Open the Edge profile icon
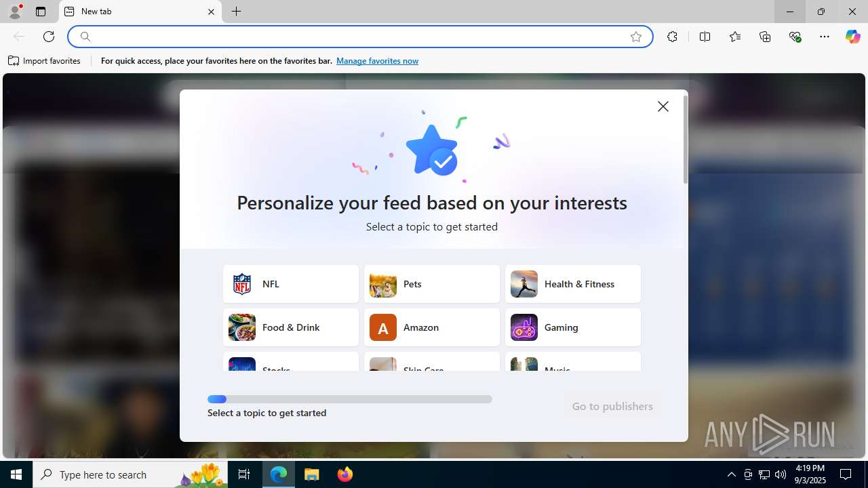Screen dimensions: 868x488 click(x=15, y=12)
